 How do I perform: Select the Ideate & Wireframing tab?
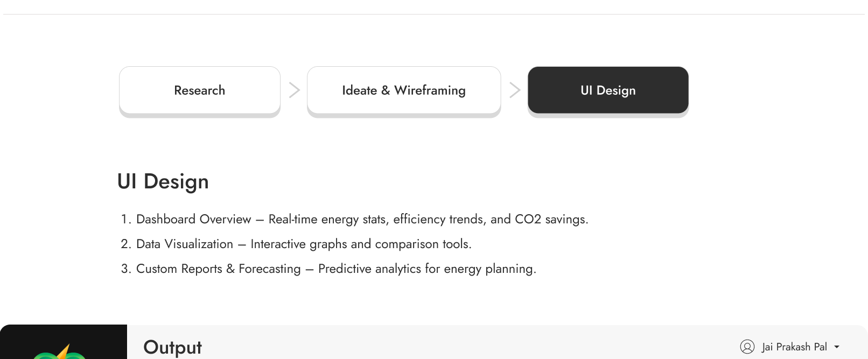click(404, 90)
